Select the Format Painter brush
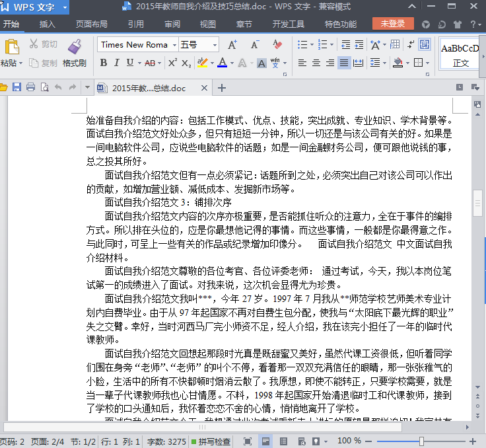 point(75,47)
